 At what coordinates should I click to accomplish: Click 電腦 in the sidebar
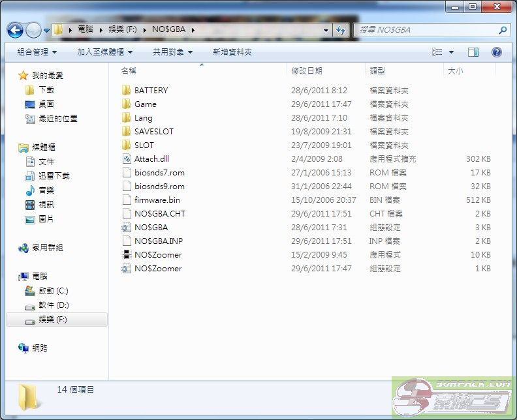(40, 276)
